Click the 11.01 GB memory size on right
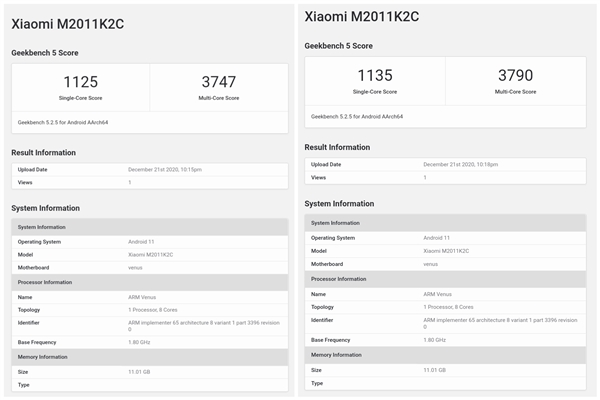600x400 pixels. point(441,369)
